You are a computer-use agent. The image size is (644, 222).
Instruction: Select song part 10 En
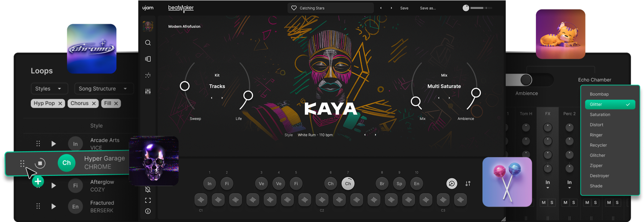click(x=417, y=184)
